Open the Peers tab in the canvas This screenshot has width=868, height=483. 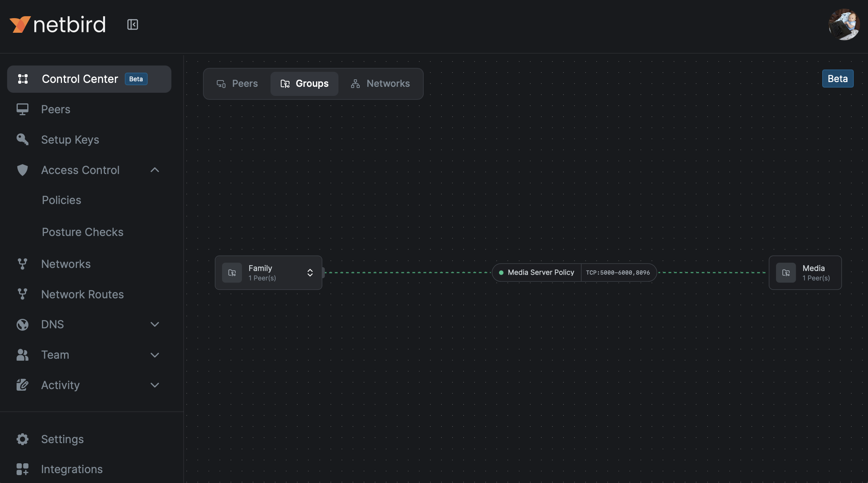pos(237,83)
